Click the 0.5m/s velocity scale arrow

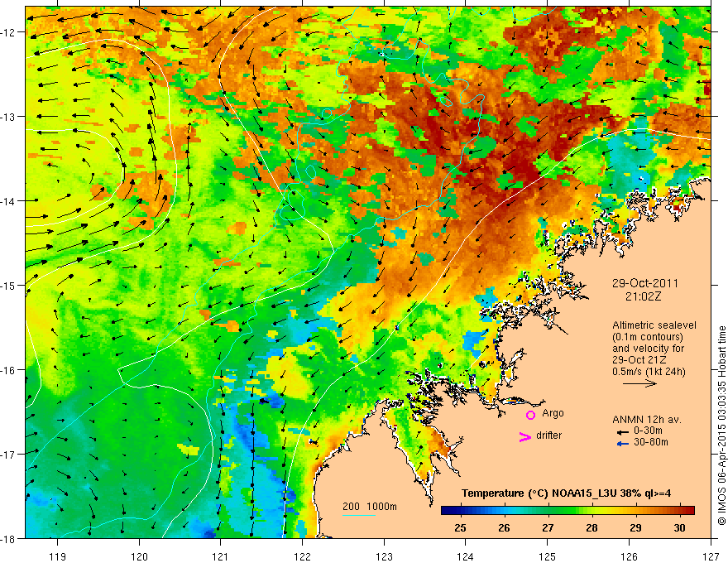(639, 383)
